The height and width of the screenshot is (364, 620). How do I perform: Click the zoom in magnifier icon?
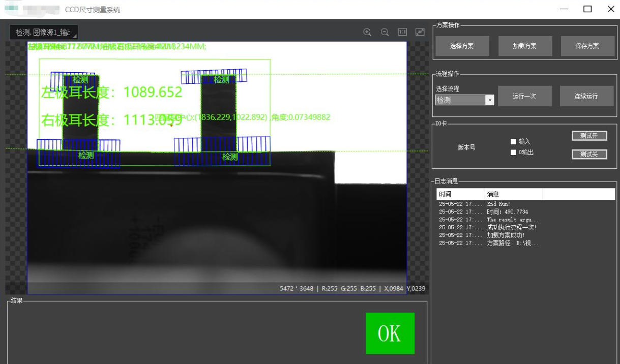(x=367, y=32)
